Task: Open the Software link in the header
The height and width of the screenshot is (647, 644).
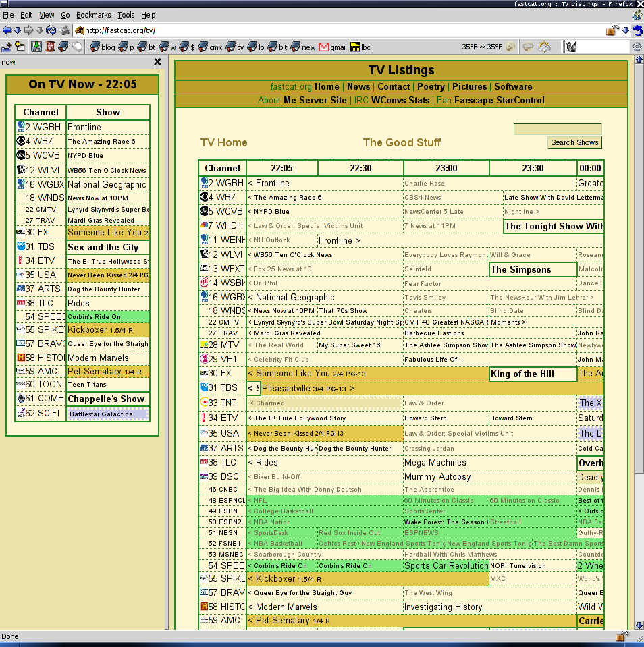Action: 513,86
